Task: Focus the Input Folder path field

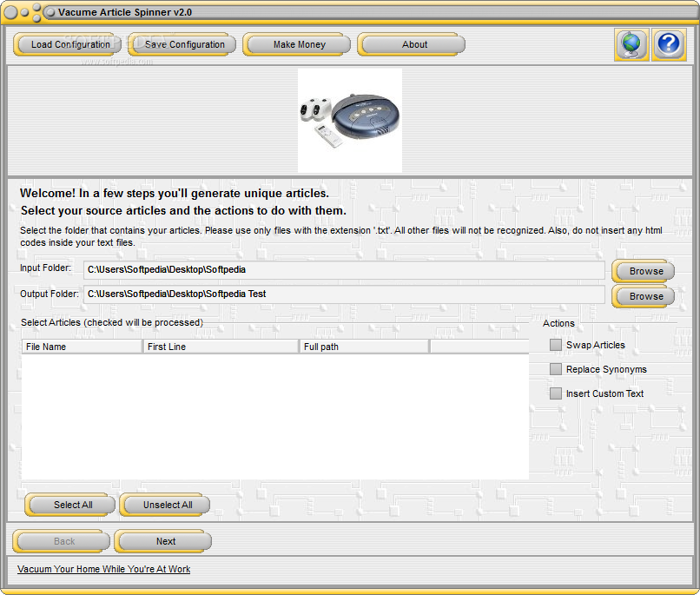Action: [344, 270]
